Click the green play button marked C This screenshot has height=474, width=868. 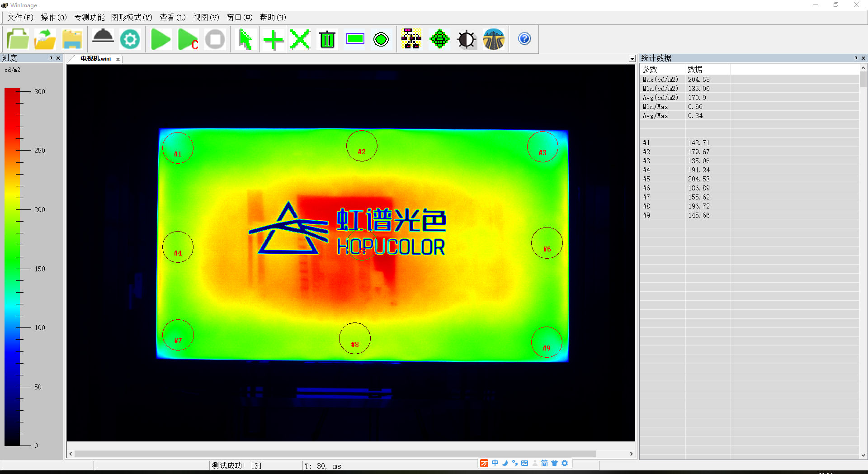pos(188,39)
